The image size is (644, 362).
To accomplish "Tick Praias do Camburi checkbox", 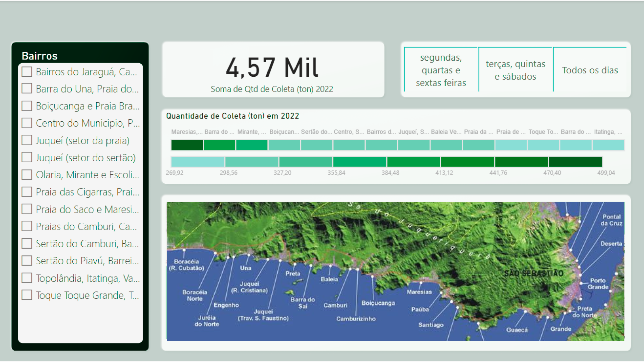I will [x=27, y=226].
